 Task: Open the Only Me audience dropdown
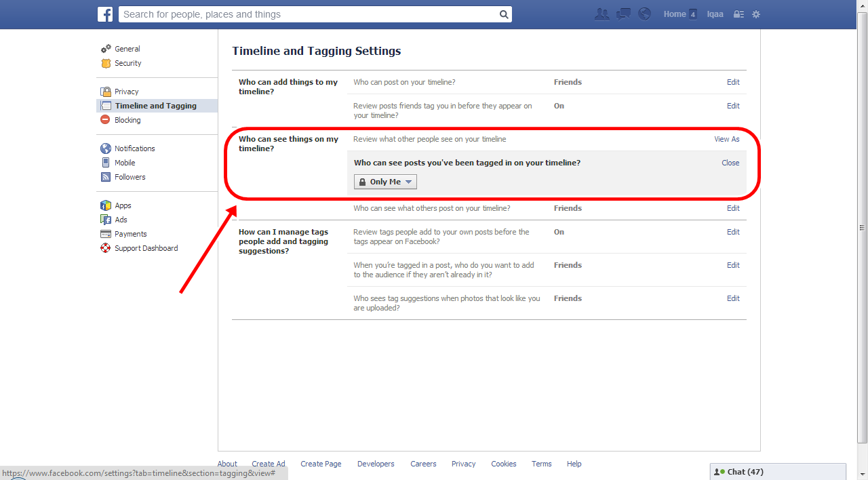point(385,182)
